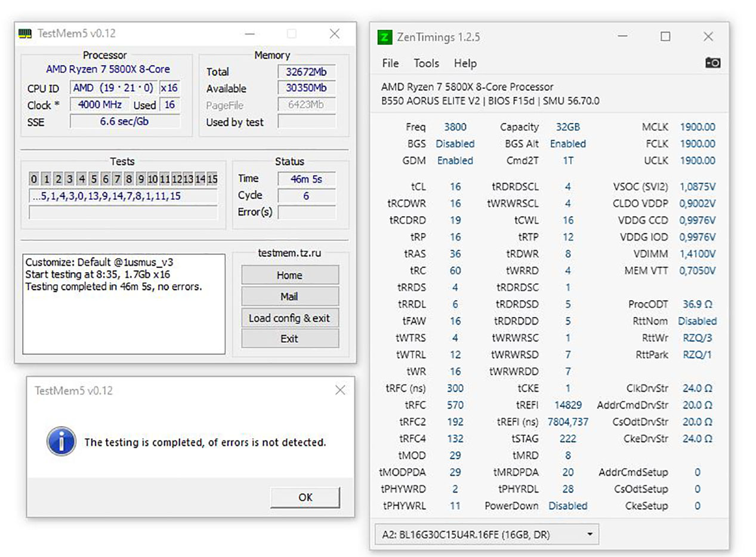Click the B550 AORUS ELITE V2 BIOS info line
Image resolution: width=756 pixels, height=557 pixels.
(x=490, y=101)
